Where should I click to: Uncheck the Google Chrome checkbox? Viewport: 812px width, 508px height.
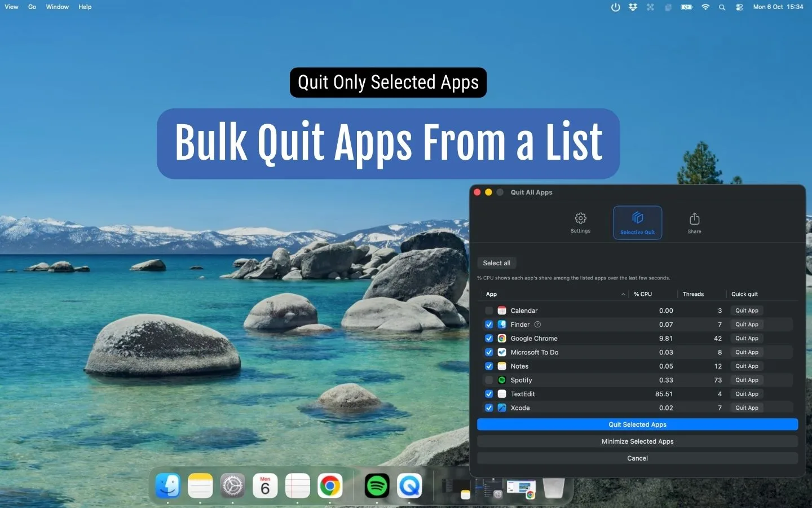489,339
